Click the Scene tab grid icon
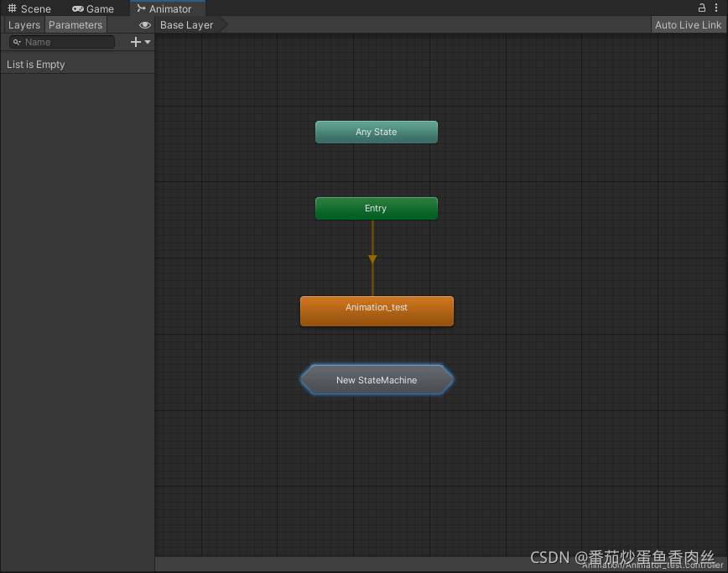The image size is (728, 573). tap(12, 8)
